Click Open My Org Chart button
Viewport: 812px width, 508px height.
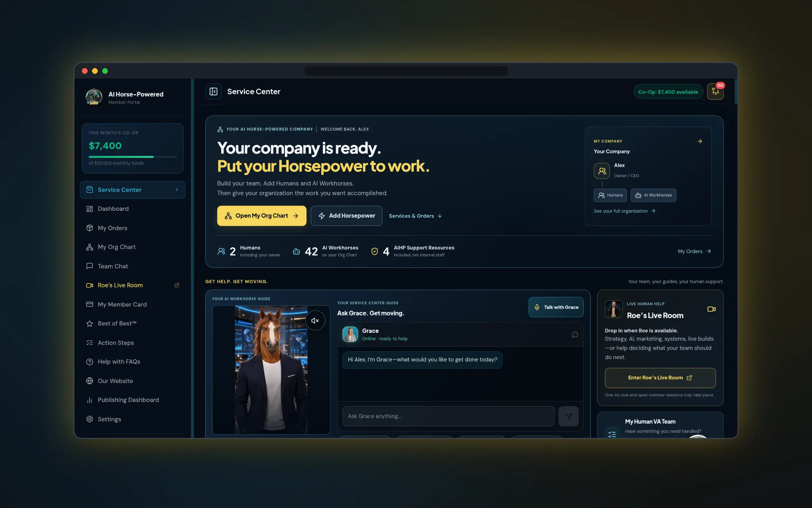pos(262,216)
